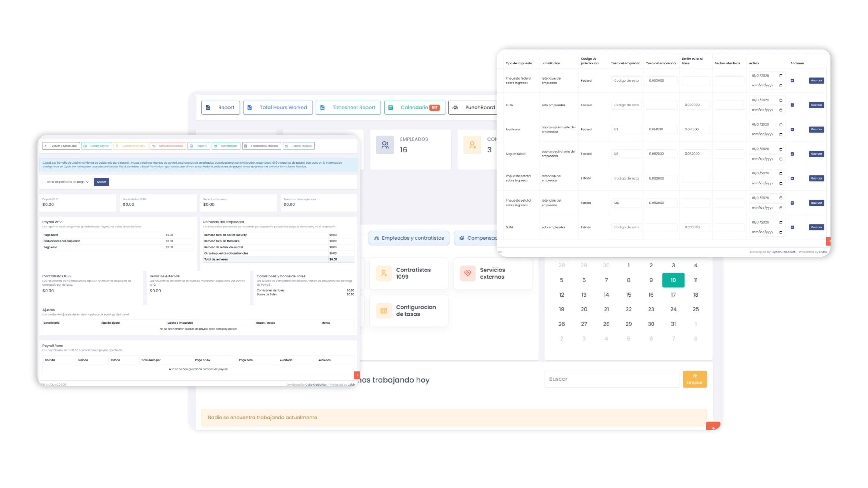Click the PunchBoard icon
This screenshot has height=488, width=868.
tap(455, 108)
